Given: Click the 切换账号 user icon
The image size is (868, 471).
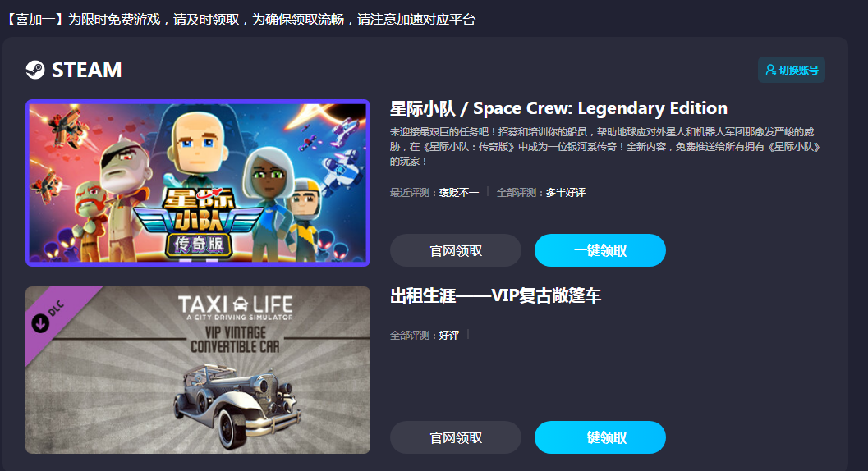Looking at the screenshot, I should click(770, 70).
